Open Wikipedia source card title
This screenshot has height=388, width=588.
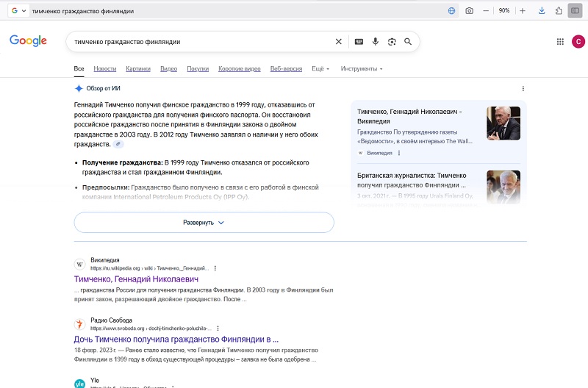409,116
